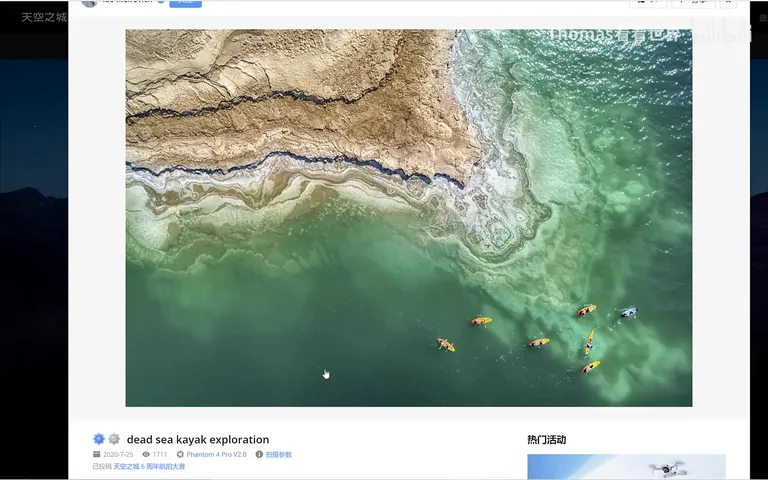The height and width of the screenshot is (480, 768).
Task: Click the blue award badge icon
Action: [x=99, y=439]
